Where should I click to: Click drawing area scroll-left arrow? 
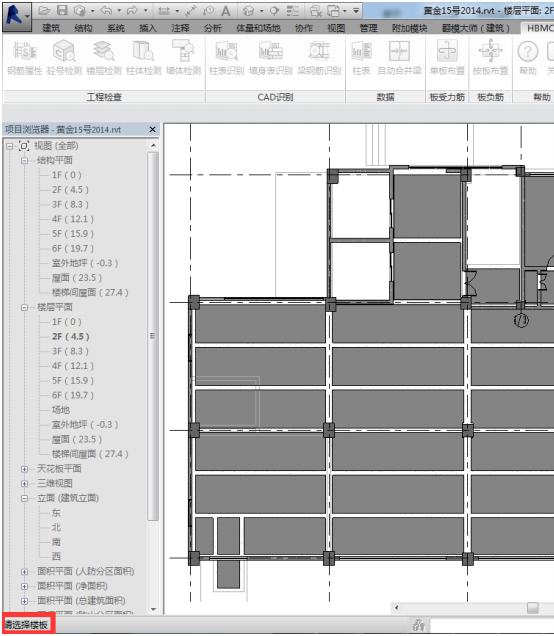click(x=396, y=608)
